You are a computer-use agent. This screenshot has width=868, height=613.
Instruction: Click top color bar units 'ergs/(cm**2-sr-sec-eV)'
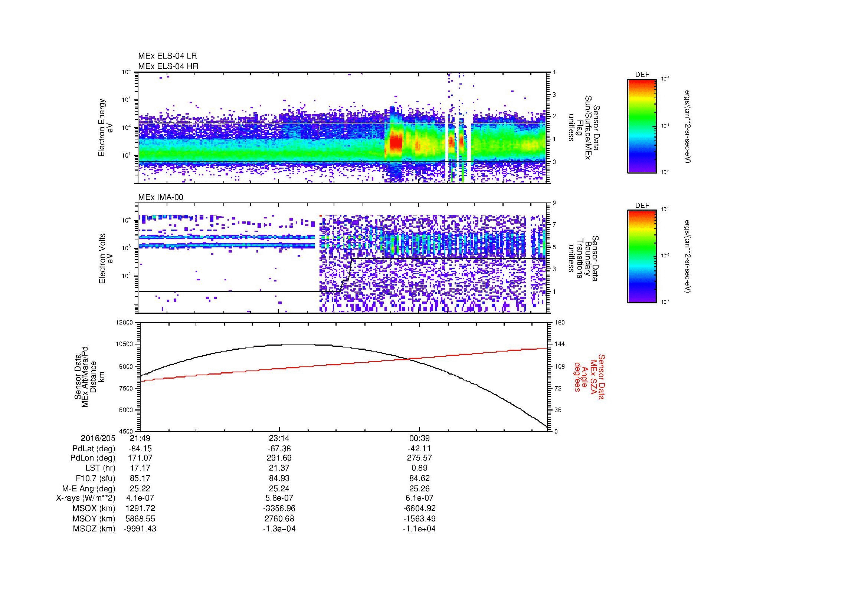click(x=688, y=126)
